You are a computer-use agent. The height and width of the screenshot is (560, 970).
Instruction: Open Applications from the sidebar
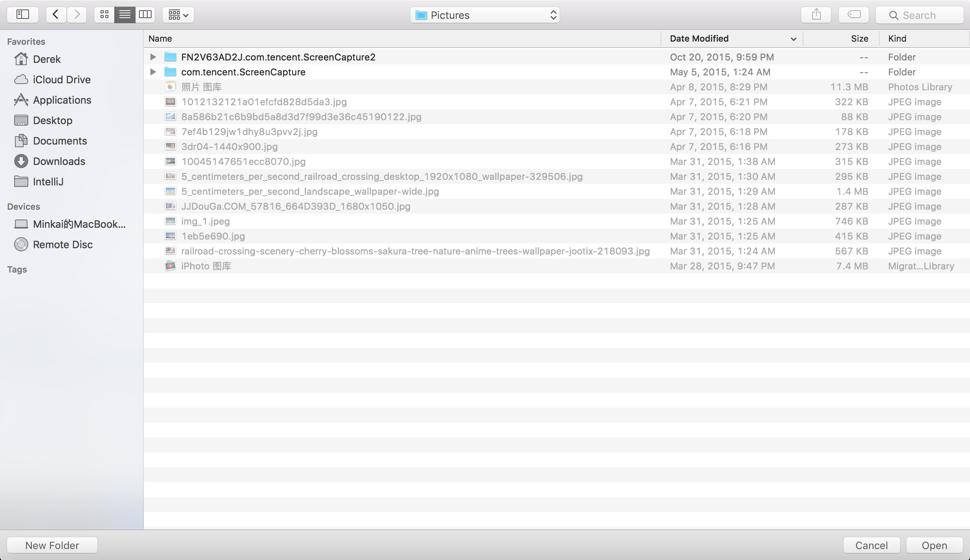click(62, 100)
